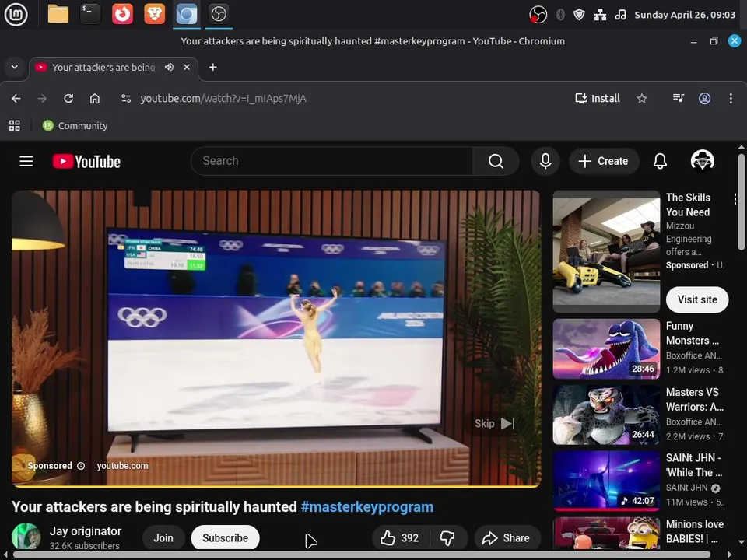Viewport: 747px width, 560px height.
Task: Click the magnifier search button
Action: (x=496, y=161)
